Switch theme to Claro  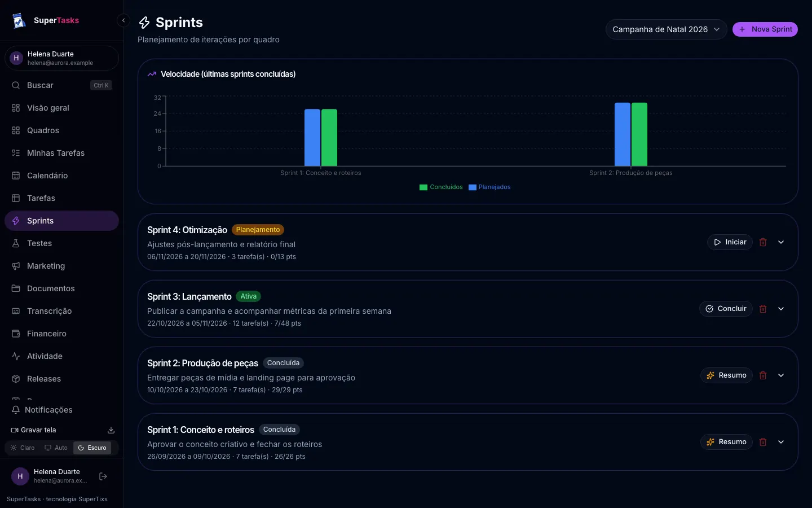(x=23, y=448)
